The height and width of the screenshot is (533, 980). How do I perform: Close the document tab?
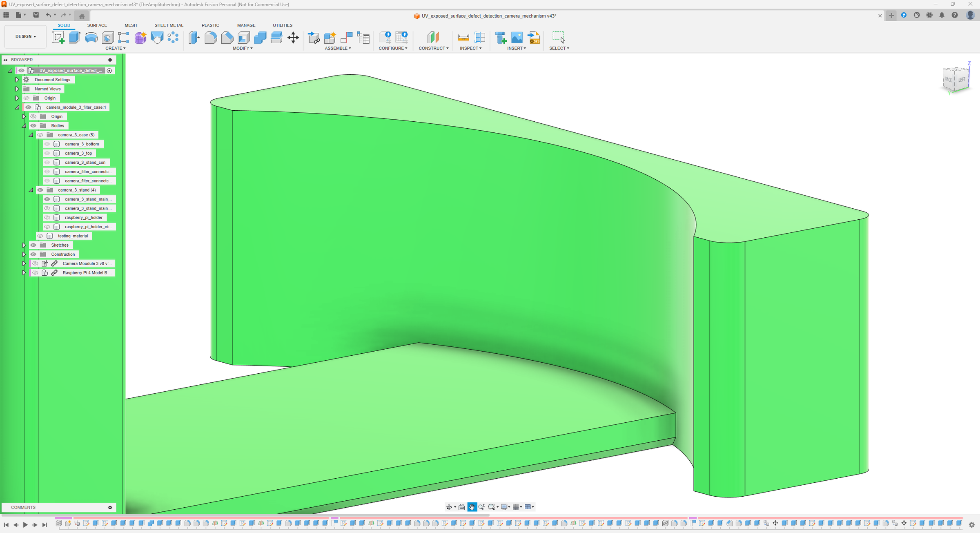pyautogui.click(x=880, y=16)
